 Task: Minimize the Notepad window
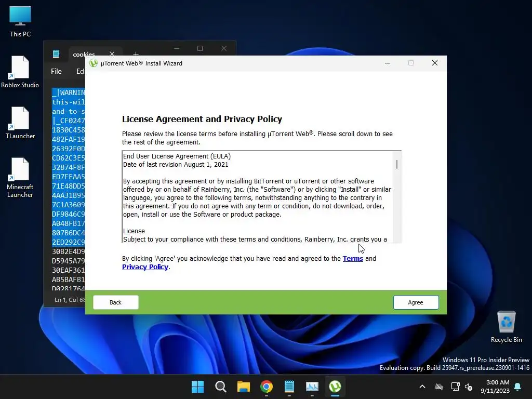click(x=177, y=48)
